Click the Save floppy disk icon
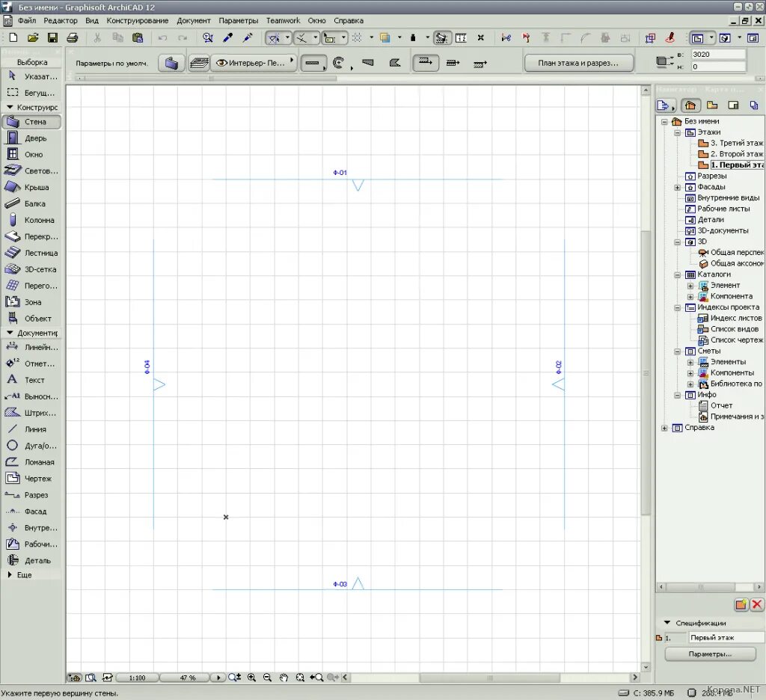 point(52,37)
